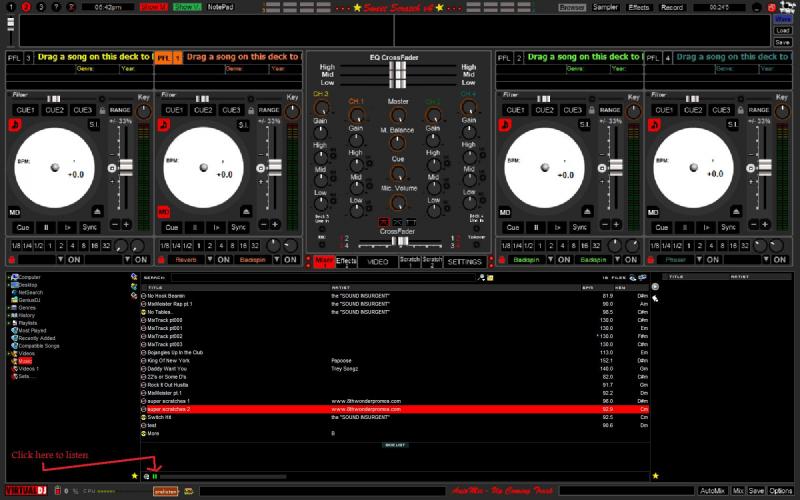Click the red icon next to VirtualDJ logo

pyautogui.click(x=58, y=491)
